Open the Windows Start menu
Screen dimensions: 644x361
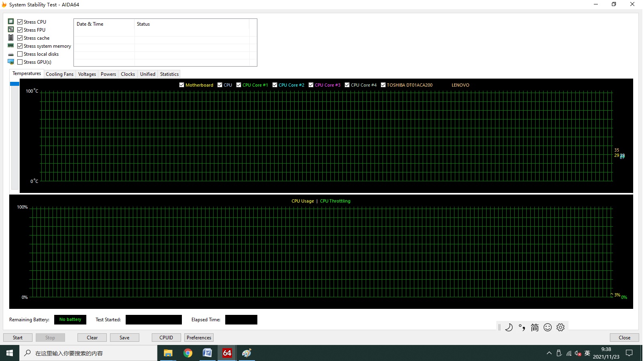click(10, 353)
